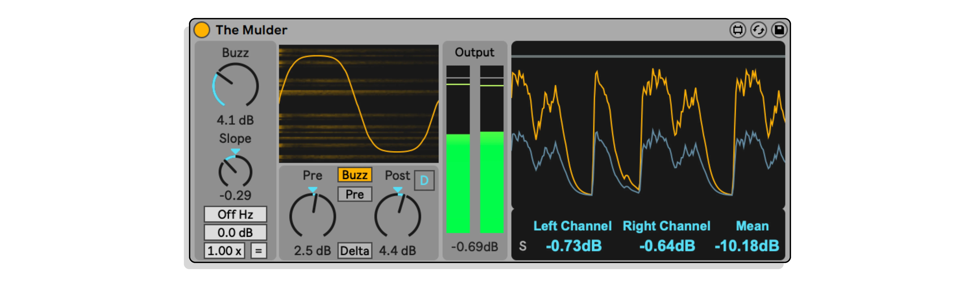The width and height of the screenshot is (980, 281).
Task: Toggle the orange Buzz button
Action: [x=355, y=175]
